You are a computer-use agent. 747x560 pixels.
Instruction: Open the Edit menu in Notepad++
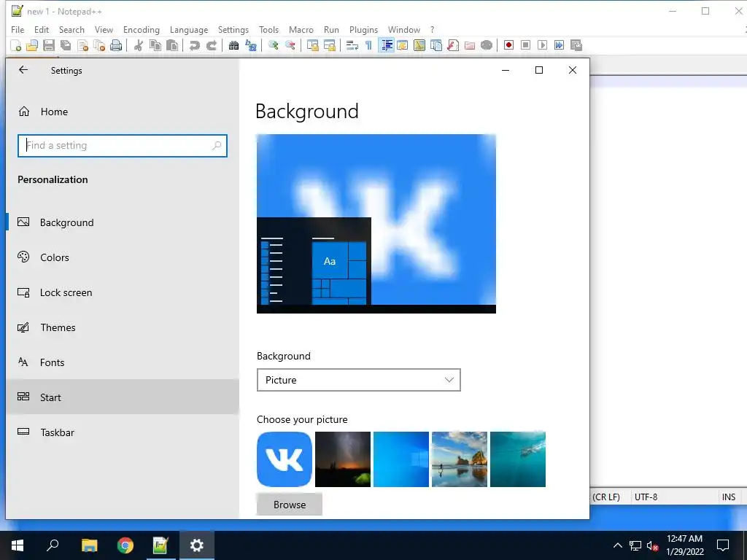(42, 29)
